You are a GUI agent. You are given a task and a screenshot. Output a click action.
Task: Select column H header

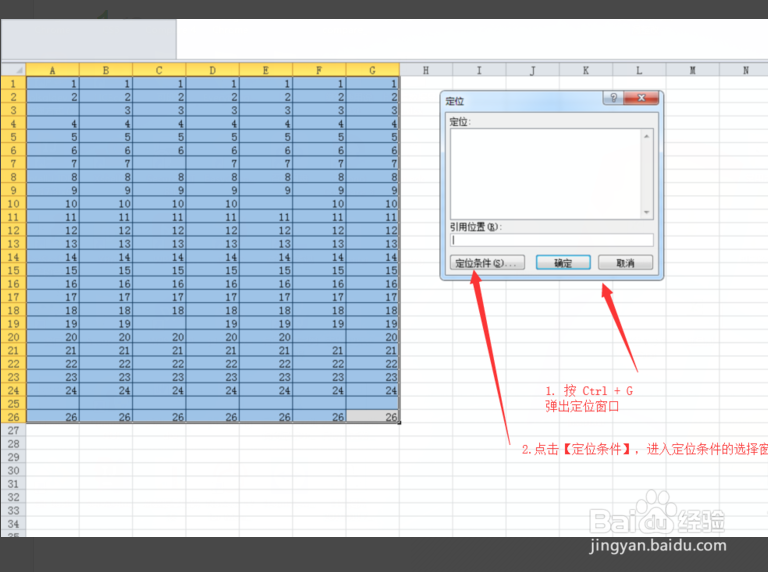pyautogui.click(x=426, y=70)
